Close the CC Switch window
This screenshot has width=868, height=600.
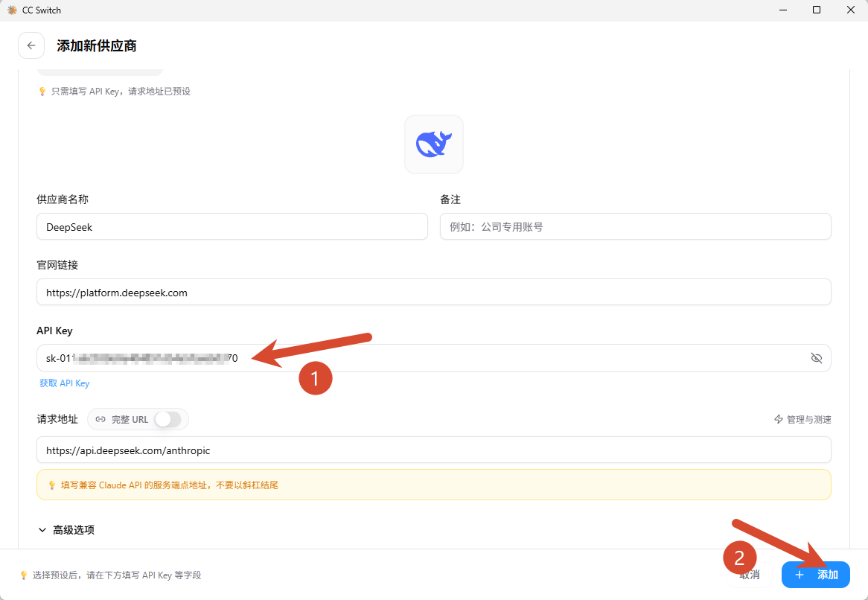click(x=851, y=10)
